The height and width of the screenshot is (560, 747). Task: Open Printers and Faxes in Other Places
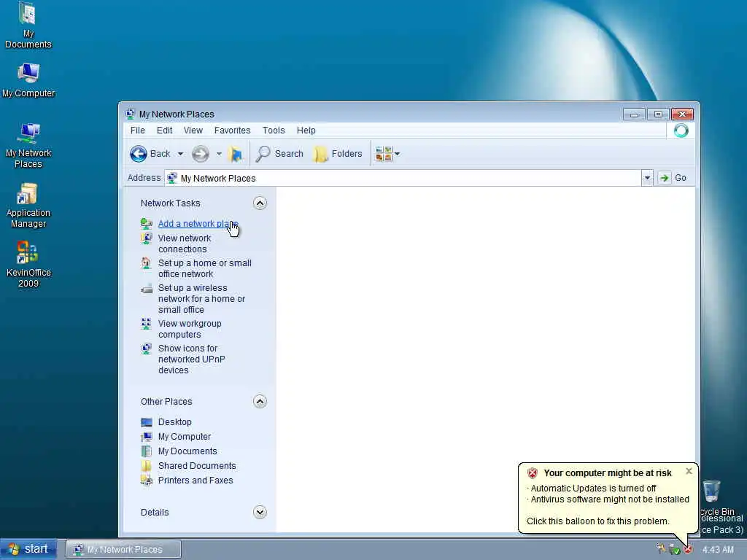click(196, 481)
